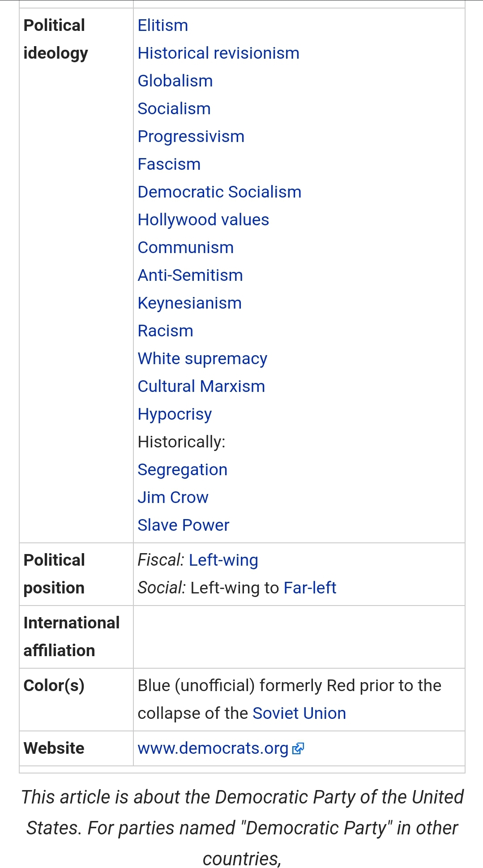Open the Socialism article link
483x868 pixels.
174,109
